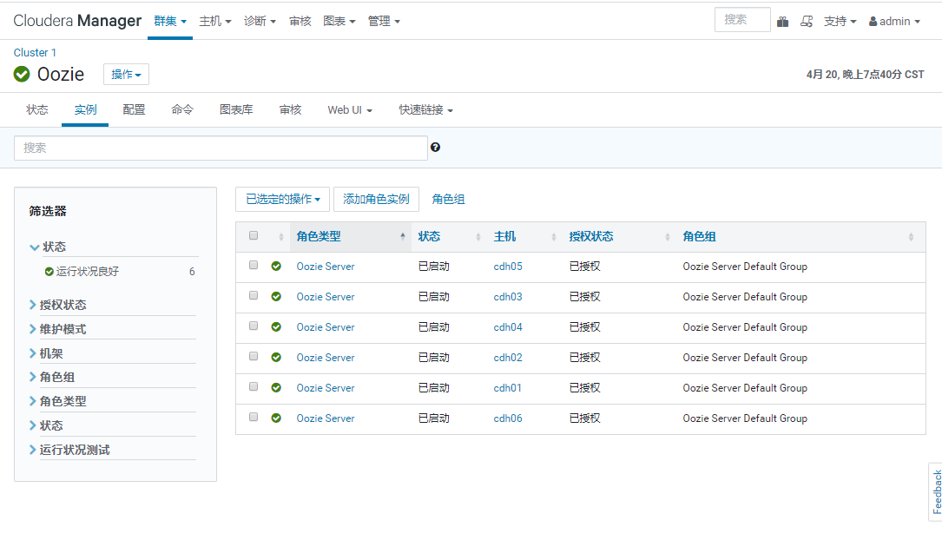The width and height of the screenshot is (942, 560).
Task: Open the 主机 menu in top navigation
Action: tap(215, 22)
